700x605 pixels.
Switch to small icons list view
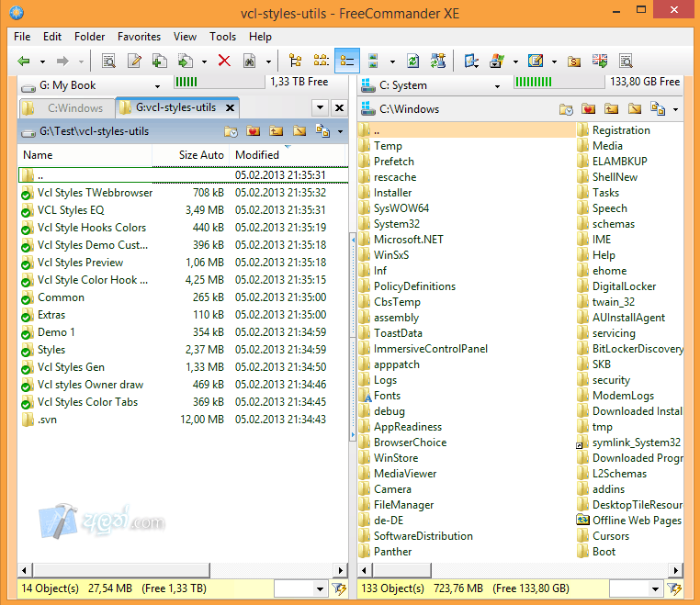click(322, 61)
